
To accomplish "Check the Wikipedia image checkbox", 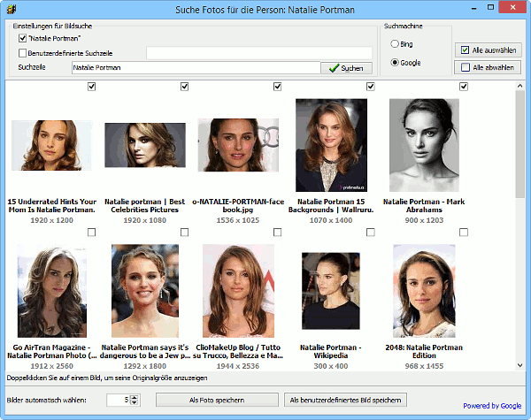I will [371, 233].
